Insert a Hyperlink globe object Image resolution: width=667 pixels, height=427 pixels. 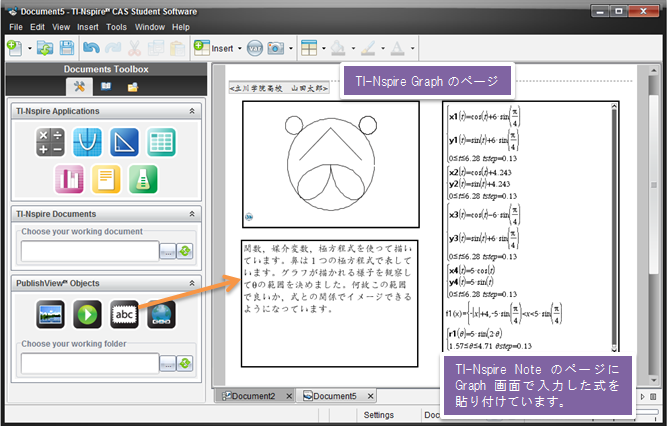(161, 315)
